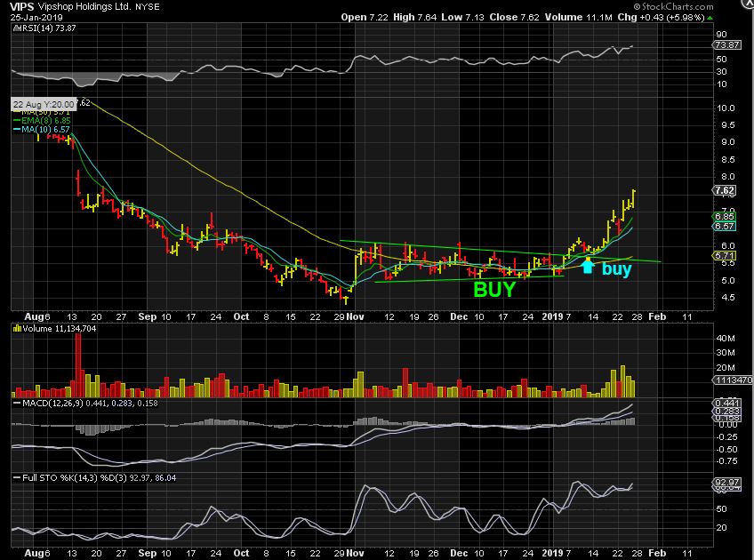Click the 73.87 RSI value tag on the right axis
Viewport: 754px width, 560px height.
[x=726, y=44]
